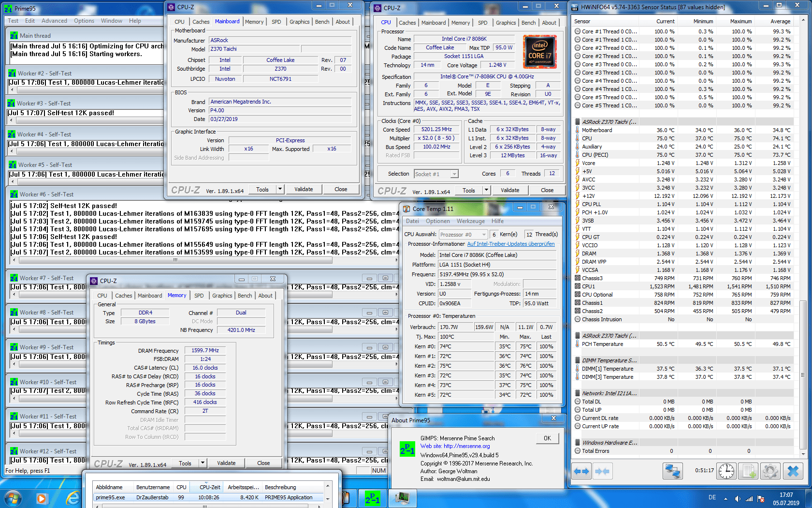812x508 pixels.
Task: Open the Prozessor #0 dropdown in Core Temp
Action: (x=484, y=234)
